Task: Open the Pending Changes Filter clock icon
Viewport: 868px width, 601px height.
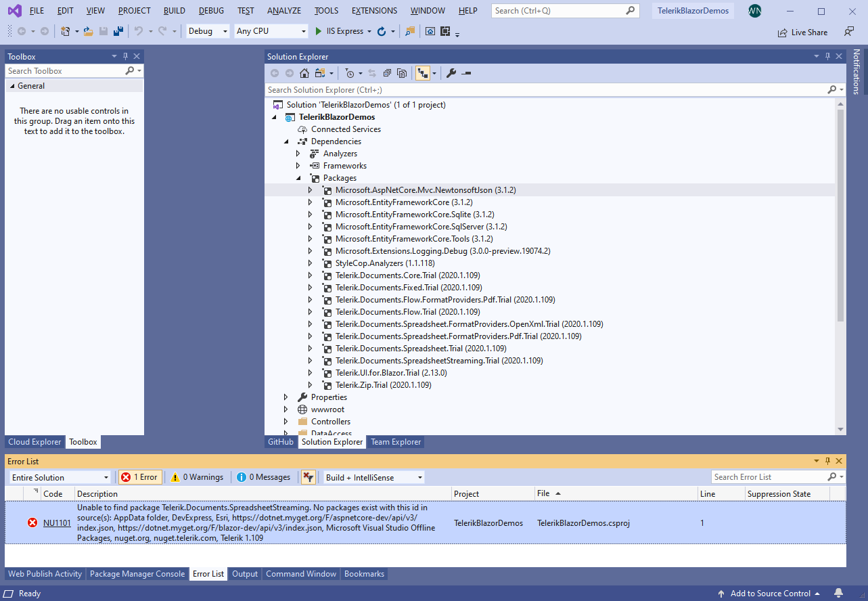Action: coord(349,73)
